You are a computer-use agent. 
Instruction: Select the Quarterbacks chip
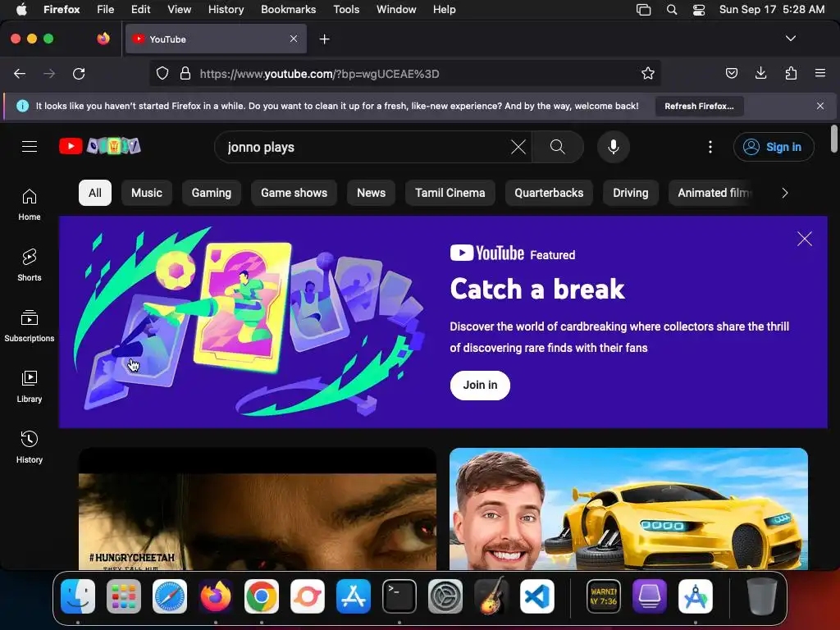pyautogui.click(x=549, y=193)
